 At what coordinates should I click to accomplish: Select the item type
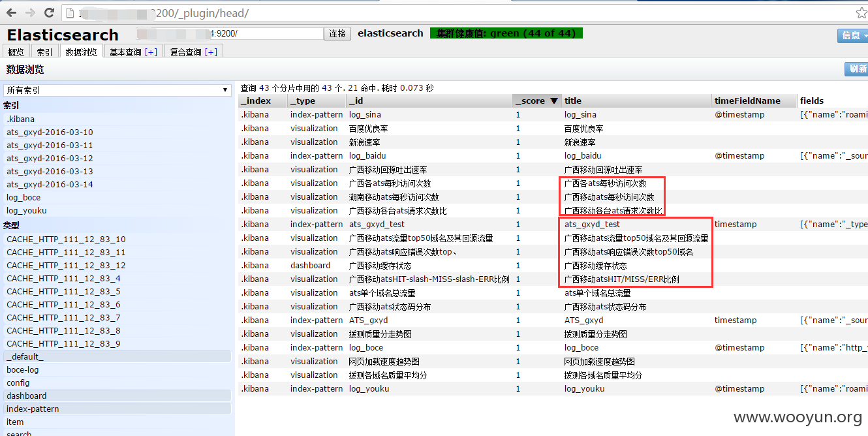tap(117, 422)
